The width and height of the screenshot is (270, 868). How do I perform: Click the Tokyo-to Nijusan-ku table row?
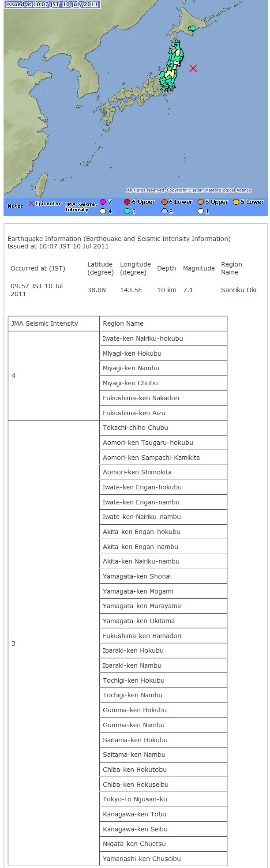163,799
